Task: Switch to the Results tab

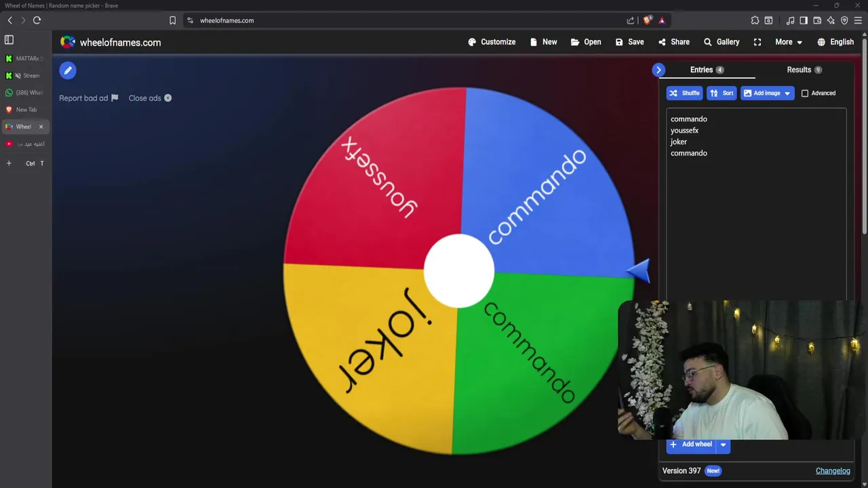Action: tap(804, 70)
